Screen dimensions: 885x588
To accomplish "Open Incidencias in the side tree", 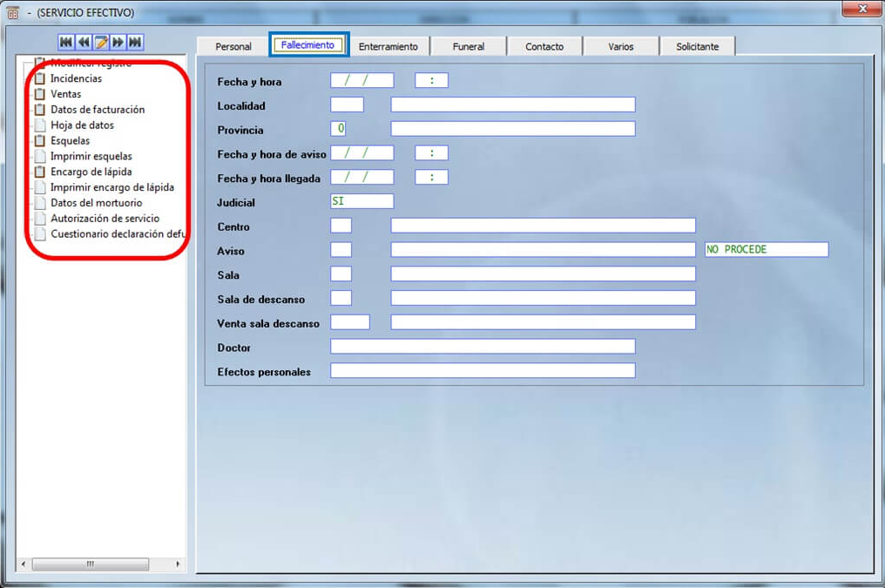I will click(76, 78).
